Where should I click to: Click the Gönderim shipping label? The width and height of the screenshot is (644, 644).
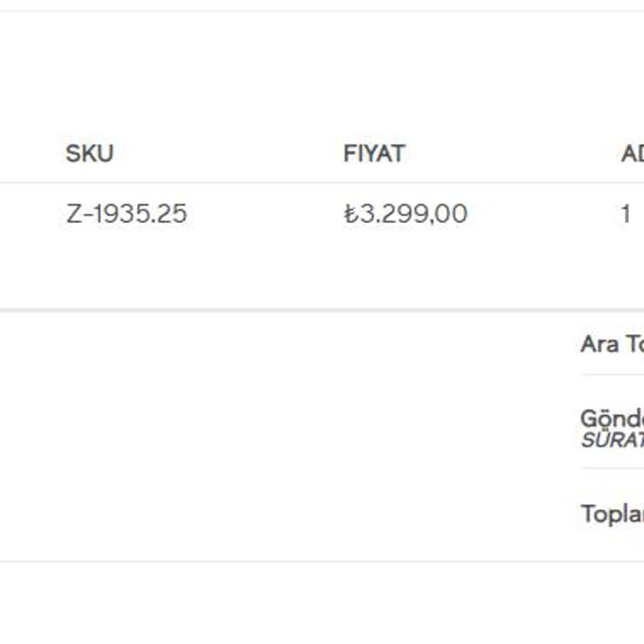click(611, 418)
